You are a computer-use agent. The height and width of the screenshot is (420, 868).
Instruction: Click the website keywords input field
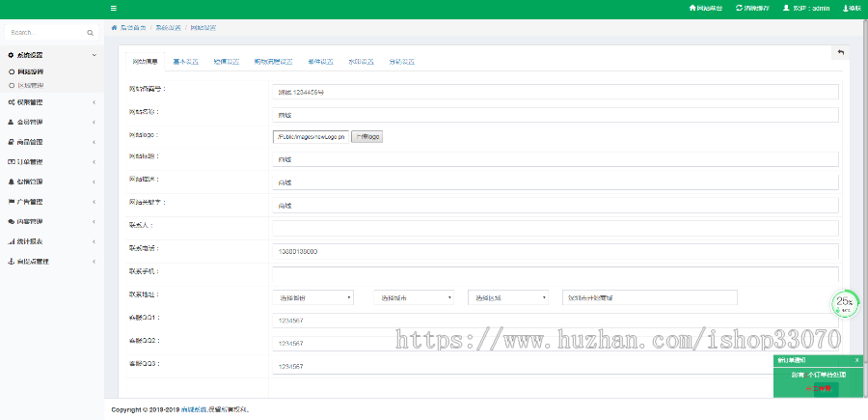point(556,206)
